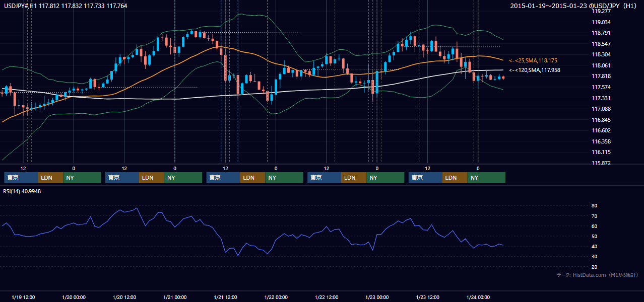Click price axis value 118.304
This screenshot has width=644, height=302.
601,55
